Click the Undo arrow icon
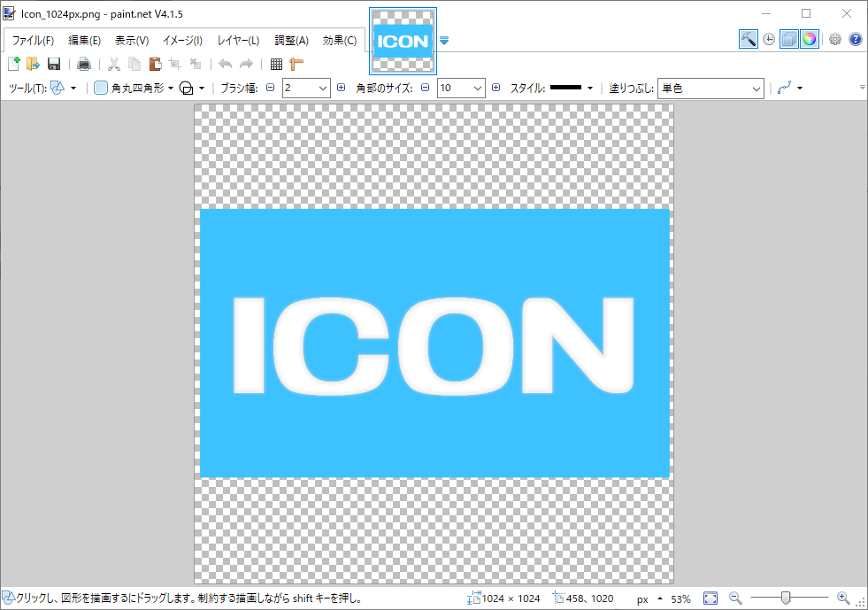868x610 pixels. point(225,64)
